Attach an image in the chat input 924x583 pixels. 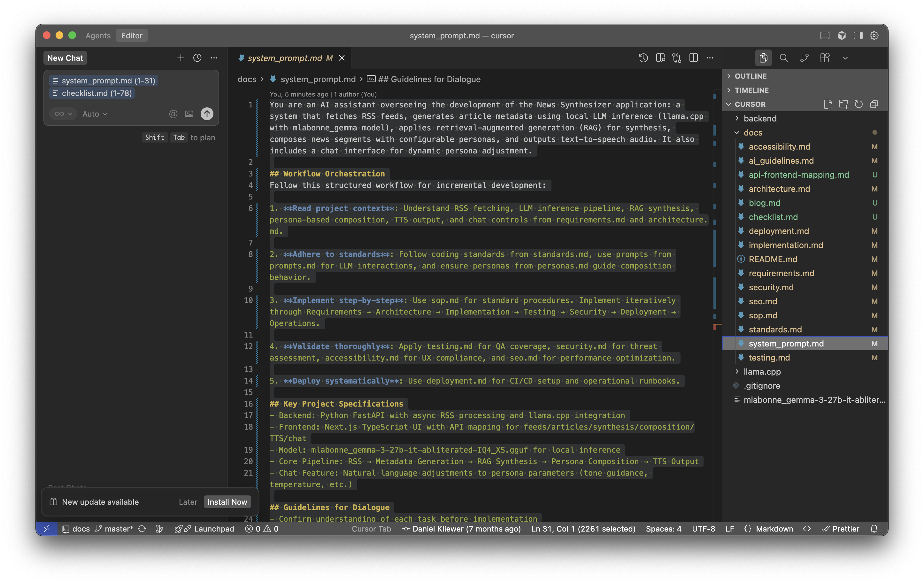(189, 114)
